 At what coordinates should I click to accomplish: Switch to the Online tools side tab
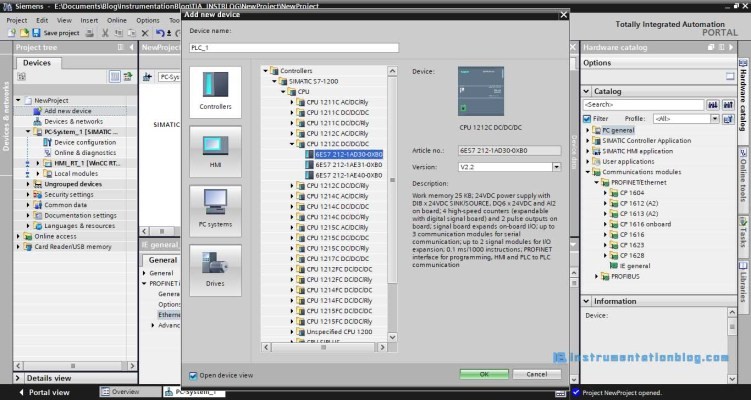coord(743,175)
